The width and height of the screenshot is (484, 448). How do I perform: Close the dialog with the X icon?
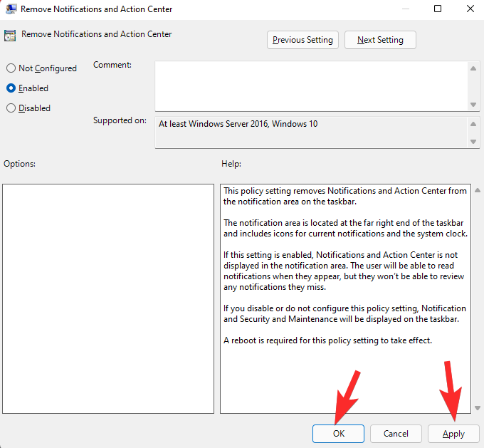[x=470, y=9]
